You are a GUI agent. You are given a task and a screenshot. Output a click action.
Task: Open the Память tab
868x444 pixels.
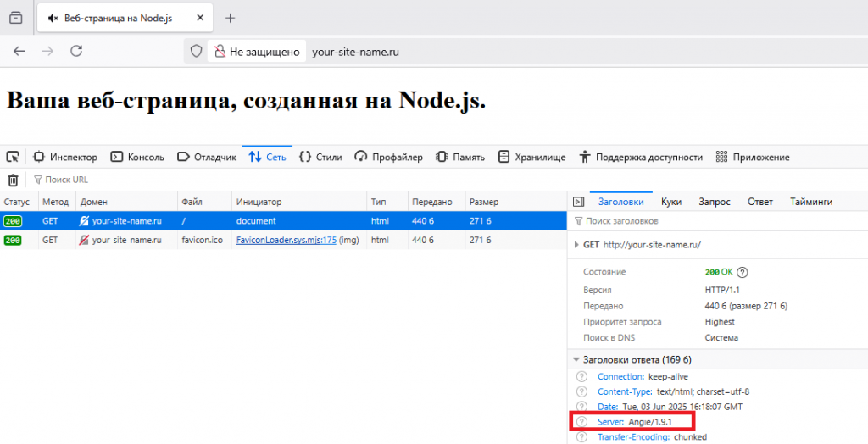460,158
